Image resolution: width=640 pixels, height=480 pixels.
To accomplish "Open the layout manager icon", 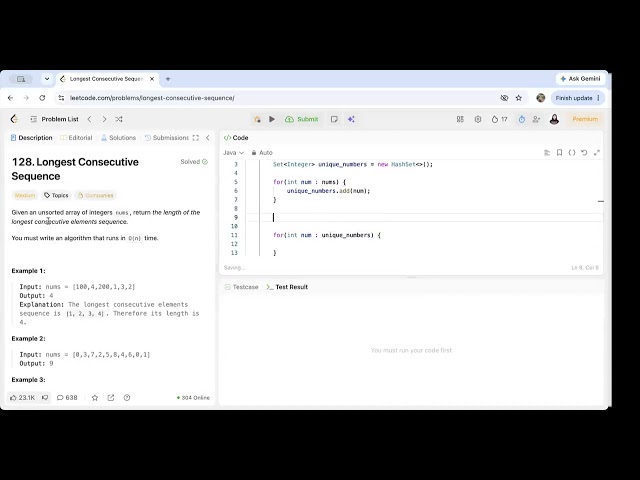I will (x=460, y=119).
